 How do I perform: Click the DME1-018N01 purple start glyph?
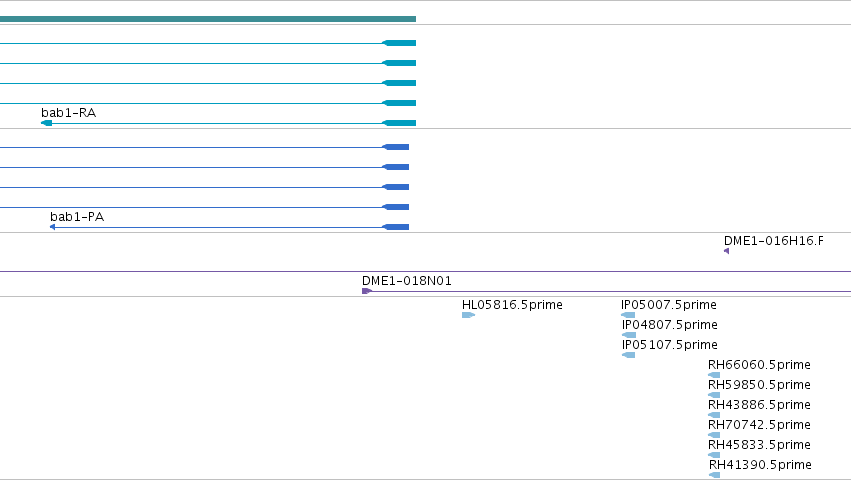[x=367, y=291]
